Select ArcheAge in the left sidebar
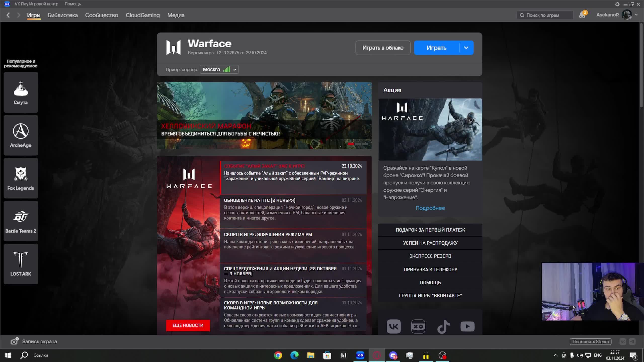The height and width of the screenshot is (362, 644). [x=21, y=135]
